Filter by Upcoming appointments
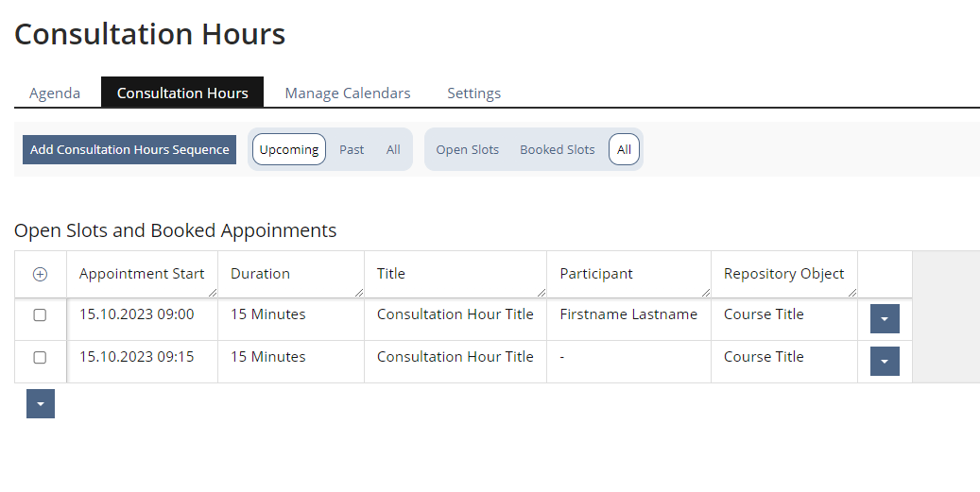980x492 pixels. [x=289, y=149]
